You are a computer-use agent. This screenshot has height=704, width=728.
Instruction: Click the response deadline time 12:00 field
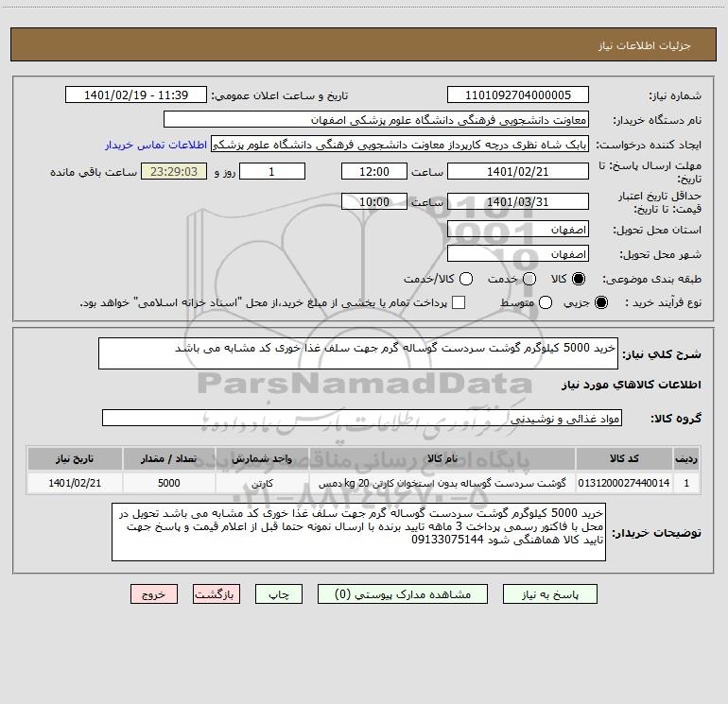(x=374, y=171)
